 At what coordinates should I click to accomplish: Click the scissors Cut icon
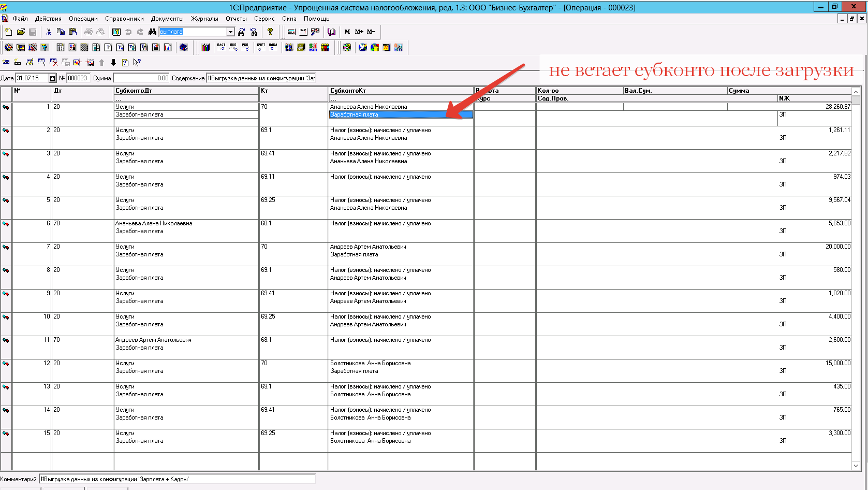click(x=49, y=32)
